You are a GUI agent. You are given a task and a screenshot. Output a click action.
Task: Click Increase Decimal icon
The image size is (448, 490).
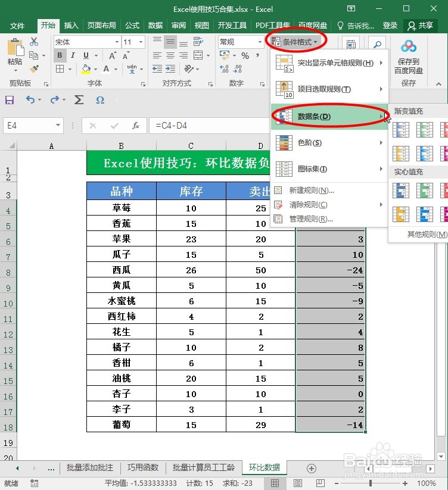point(224,68)
